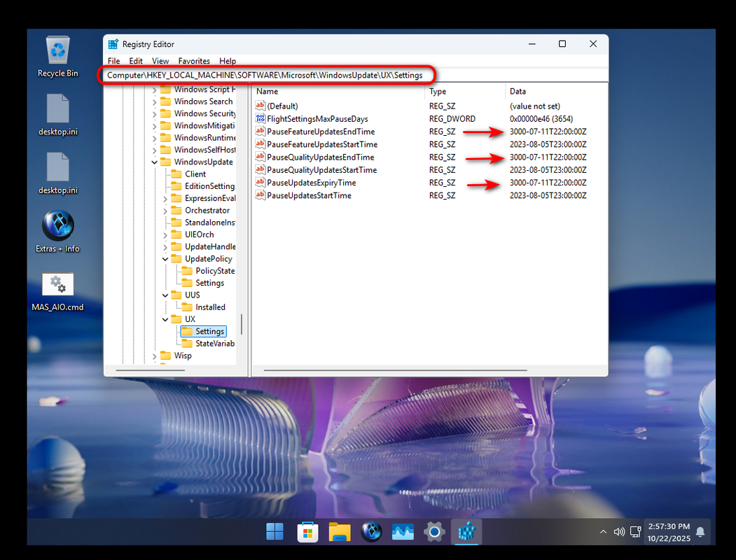Collapse the WindowsUpdate tree key
736x560 pixels.
coord(155,162)
